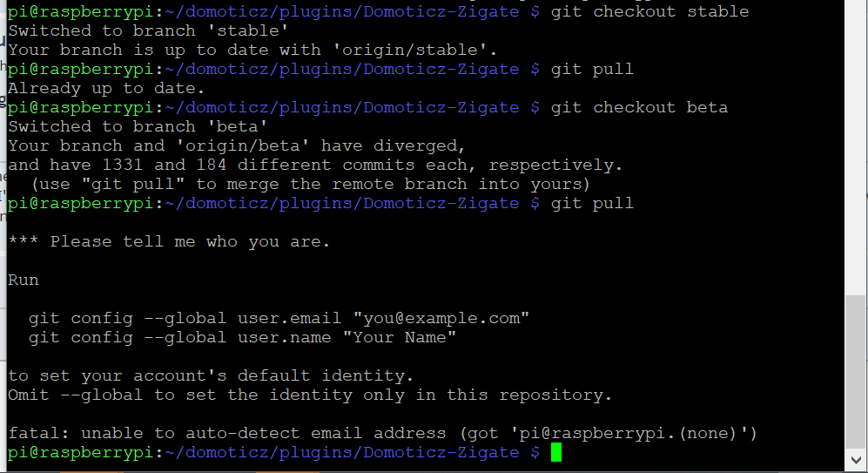The image size is (868, 473).
Task: Click the 'git checkout stable' command text
Action: click(x=649, y=11)
